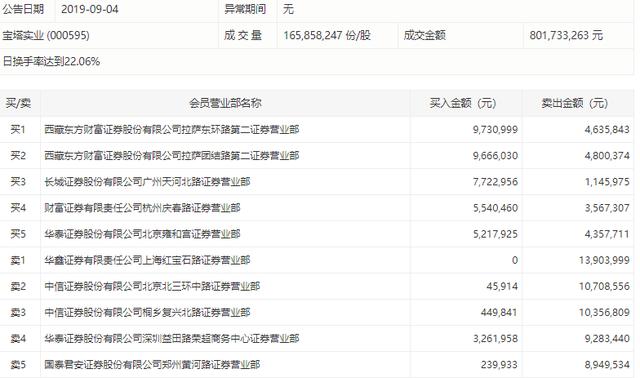Click the 买1 row label
This screenshot has width=640, height=378.
click(18, 129)
